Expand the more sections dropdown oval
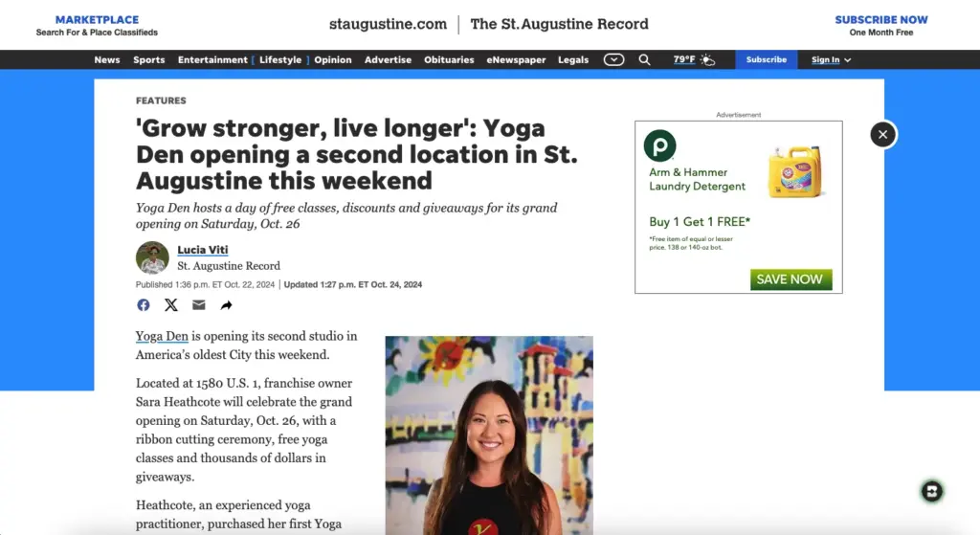980x535 pixels. pyautogui.click(x=613, y=60)
